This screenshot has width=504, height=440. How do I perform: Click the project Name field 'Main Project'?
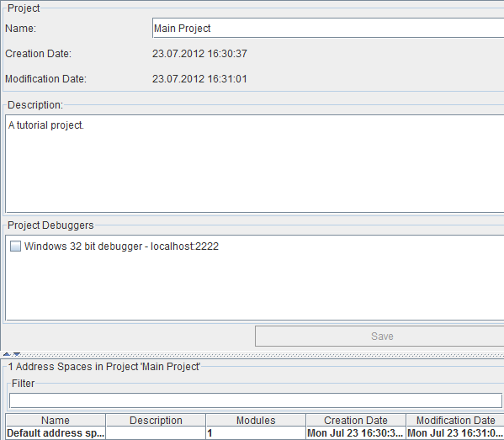(328, 29)
